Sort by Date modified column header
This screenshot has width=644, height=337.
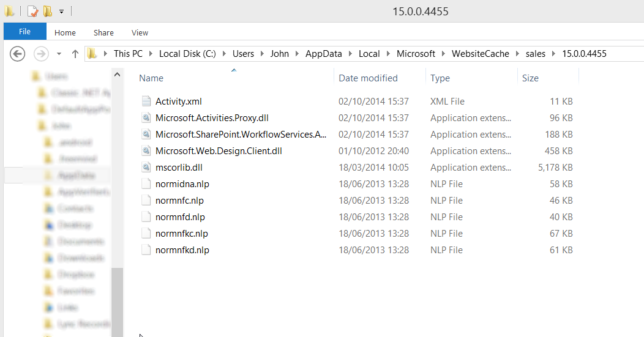click(368, 78)
